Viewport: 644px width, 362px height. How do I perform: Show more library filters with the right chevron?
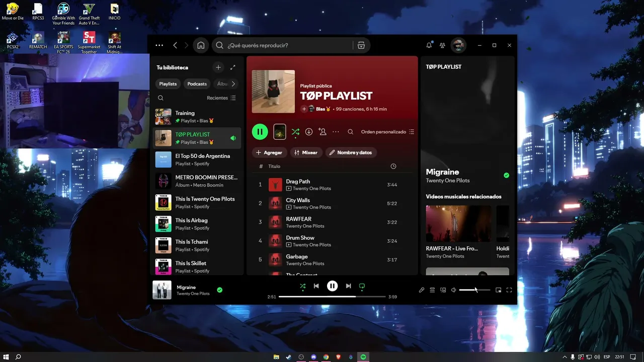233,84
